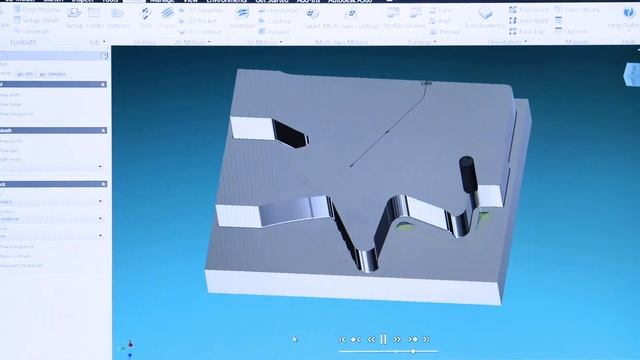The width and height of the screenshot is (640, 360).
Task: Expand the 3D Milling panel dropdown
Action: (x=281, y=42)
